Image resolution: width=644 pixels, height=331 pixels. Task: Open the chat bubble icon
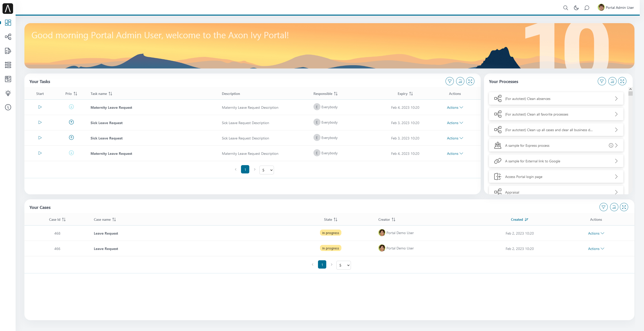pyautogui.click(x=587, y=8)
